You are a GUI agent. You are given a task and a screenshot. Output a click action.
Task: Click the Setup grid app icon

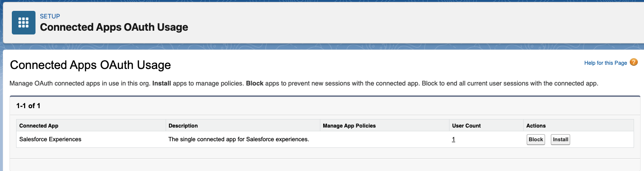pos(24,23)
